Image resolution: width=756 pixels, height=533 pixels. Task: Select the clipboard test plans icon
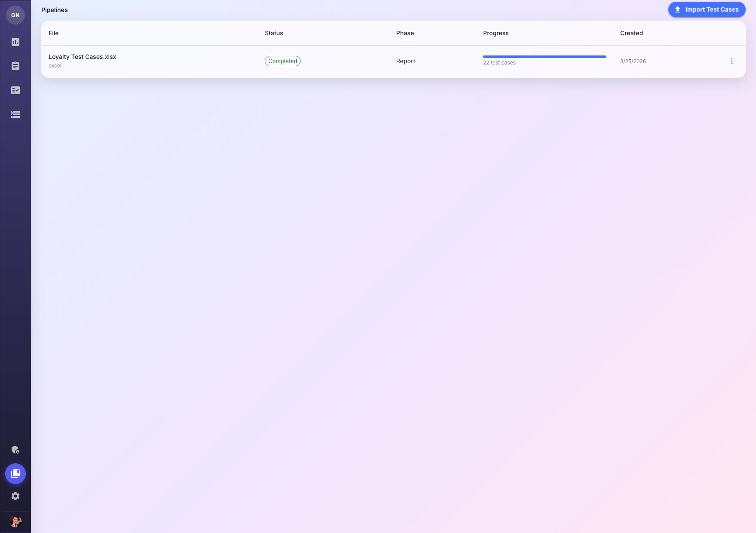[15, 66]
